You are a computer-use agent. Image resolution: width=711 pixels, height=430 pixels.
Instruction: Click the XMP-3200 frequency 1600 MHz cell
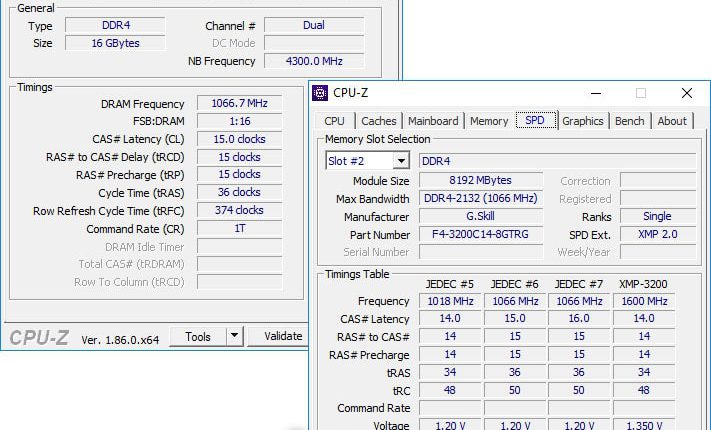pos(644,301)
